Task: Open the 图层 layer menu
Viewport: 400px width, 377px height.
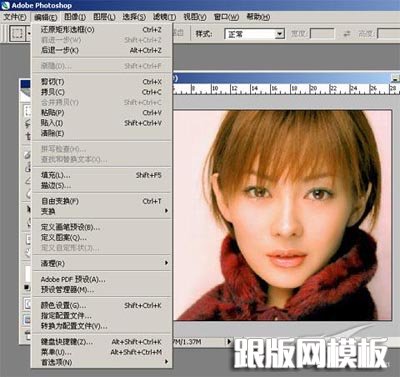Action: tap(104, 17)
